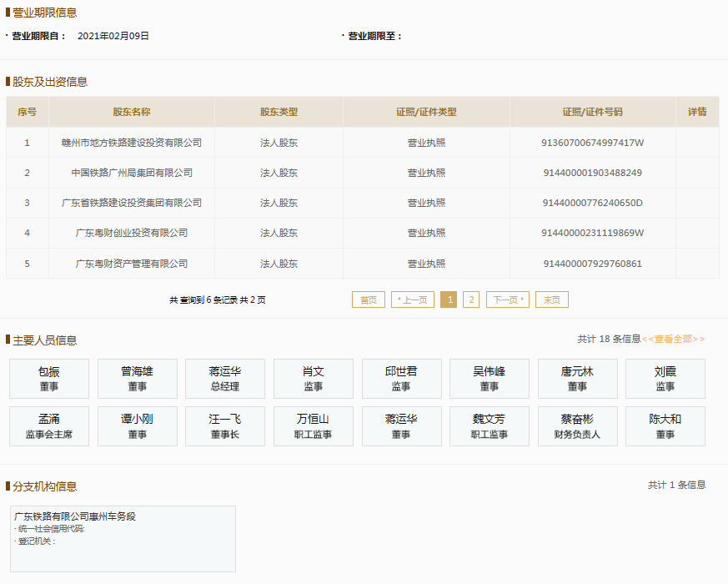Click the 营业期限信息 section heading
The height and width of the screenshot is (584, 728).
(44, 13)
